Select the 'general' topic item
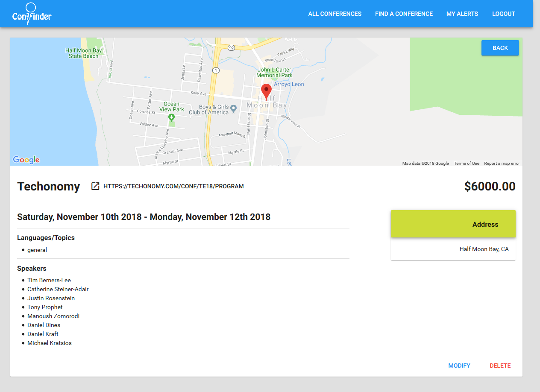Image resolution: width=540 pixels, height=392 pixels. coord(37,250)
